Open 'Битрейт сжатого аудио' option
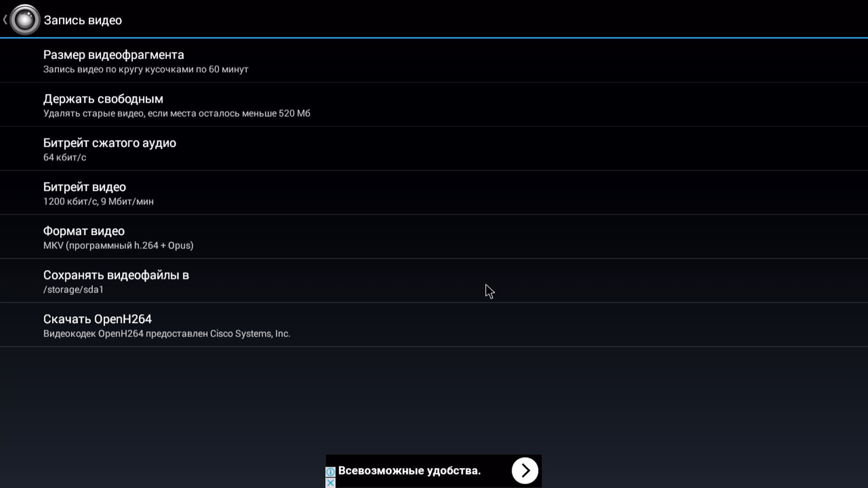The width and height of the screenshot is (868, 488). tap(109, 143)
